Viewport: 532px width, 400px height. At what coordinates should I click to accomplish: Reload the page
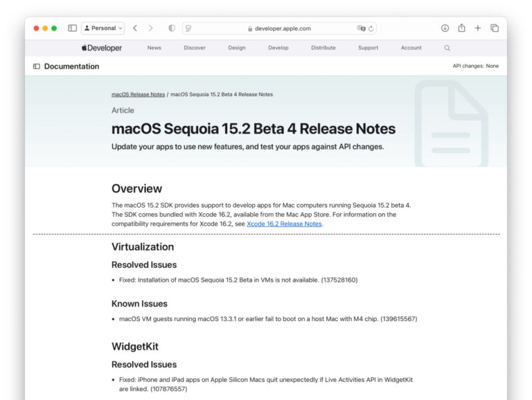pos(371,28)
